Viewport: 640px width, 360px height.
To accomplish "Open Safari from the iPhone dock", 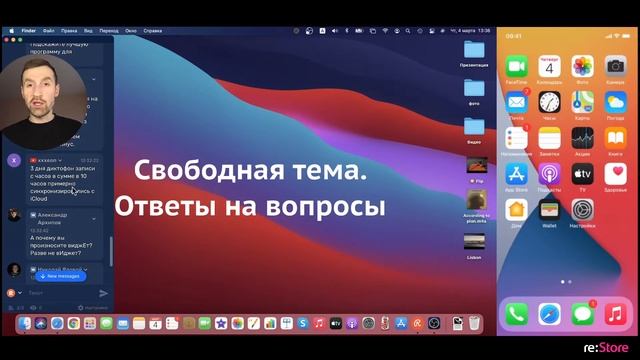I will (549, 314).
